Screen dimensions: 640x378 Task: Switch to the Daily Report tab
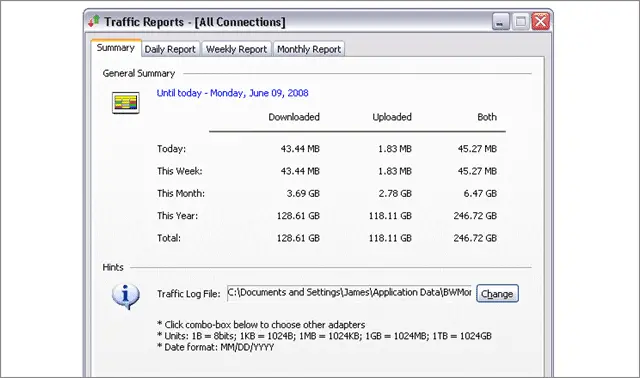(x=170, y=49)
